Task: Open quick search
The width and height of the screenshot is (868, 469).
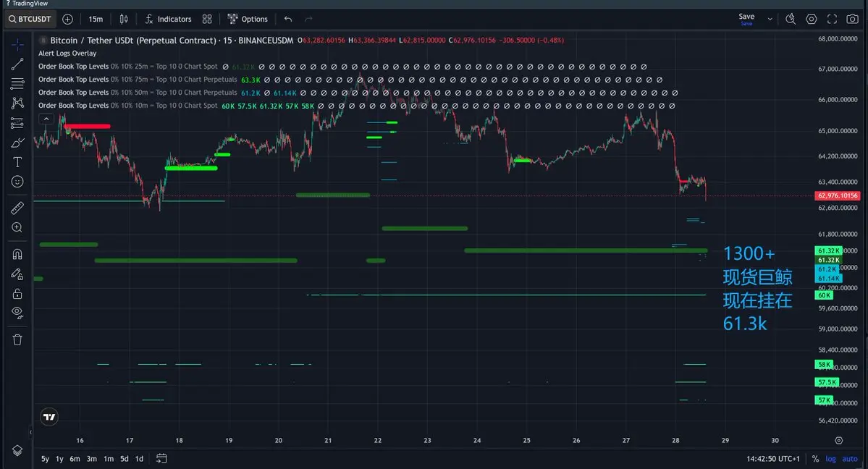Action: click(791, 19)
